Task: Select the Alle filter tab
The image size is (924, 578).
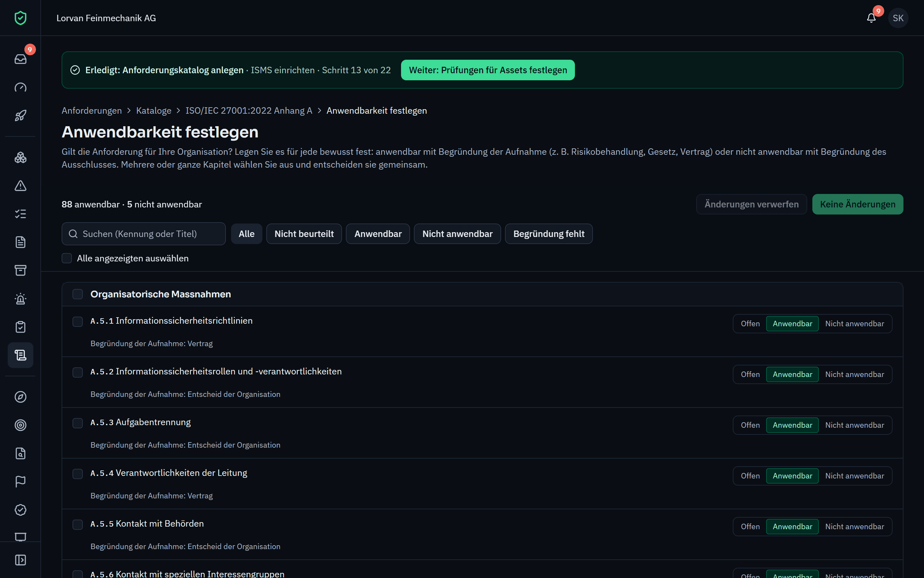Action: (246, 234)
